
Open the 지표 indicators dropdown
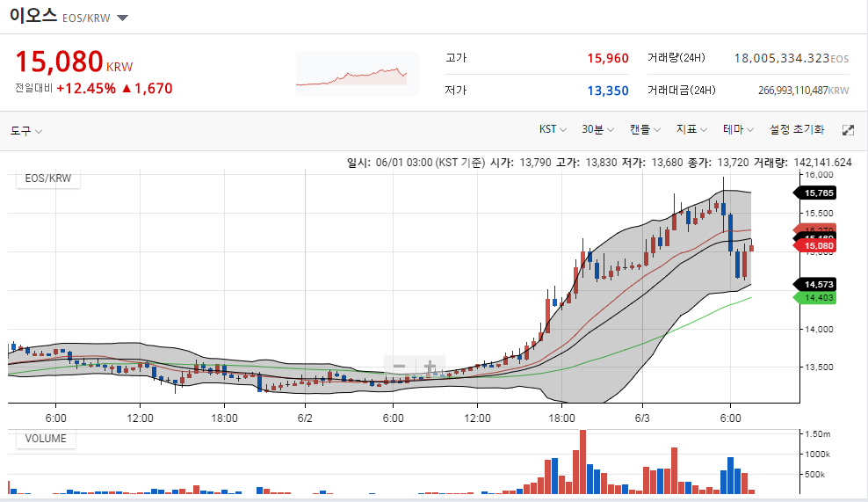click(691, 129)
